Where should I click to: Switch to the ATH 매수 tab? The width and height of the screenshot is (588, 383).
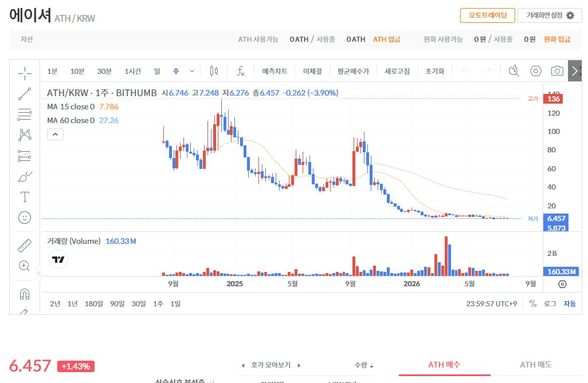coord(444,365)
